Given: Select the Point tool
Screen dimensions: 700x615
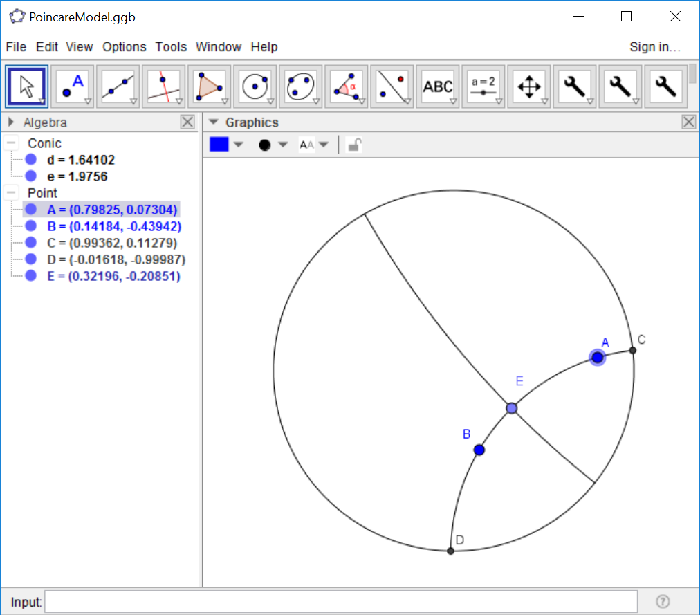Looking at the screenshot, I should click(73, 86).
